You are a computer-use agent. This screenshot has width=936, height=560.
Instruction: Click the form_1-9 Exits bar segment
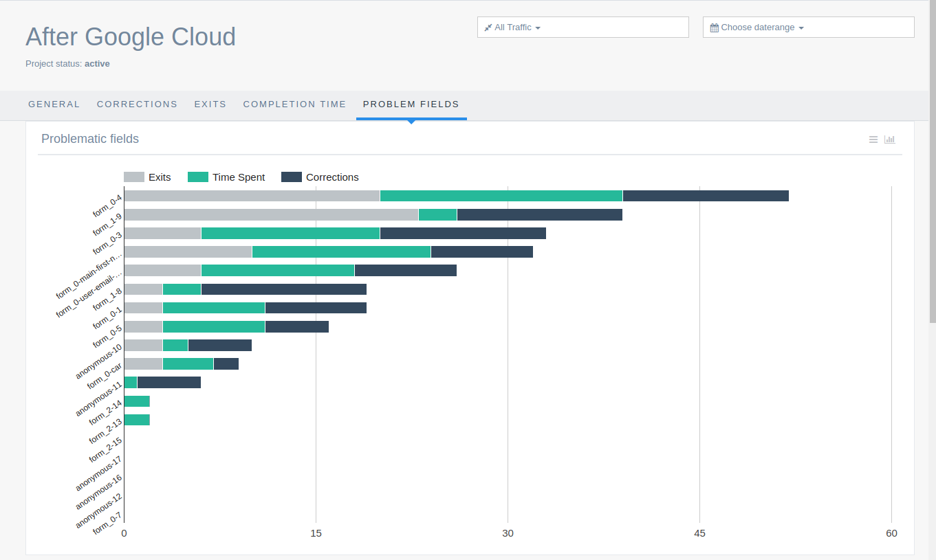point(271,214)
